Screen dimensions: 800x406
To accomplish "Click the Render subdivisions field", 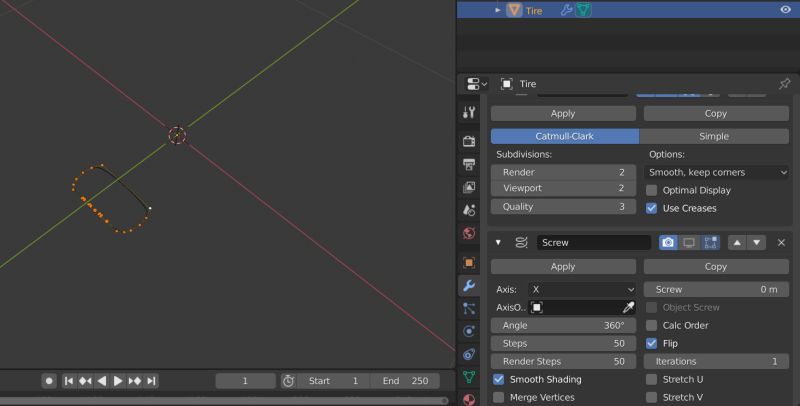I will pos(563,172).
